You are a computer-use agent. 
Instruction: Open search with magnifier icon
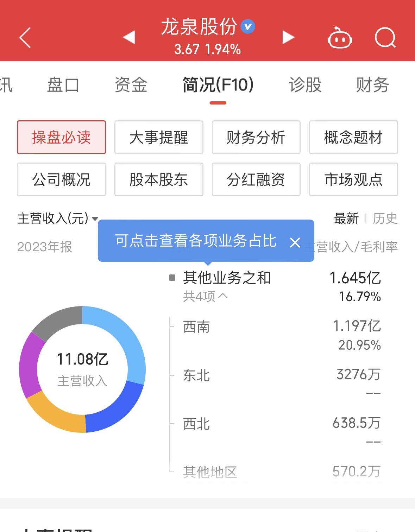tap(385, 37)
